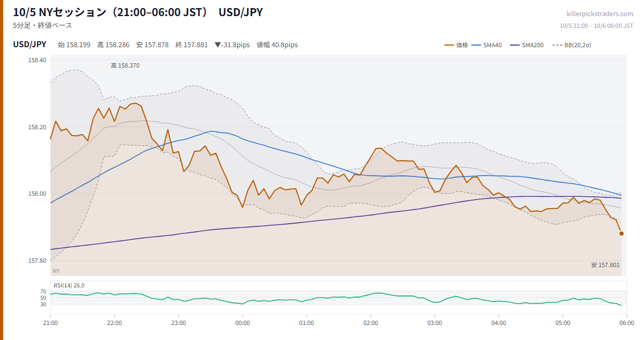Click the ▼-31.8pips change value
644x340 pixels.
tap(232, 45)
